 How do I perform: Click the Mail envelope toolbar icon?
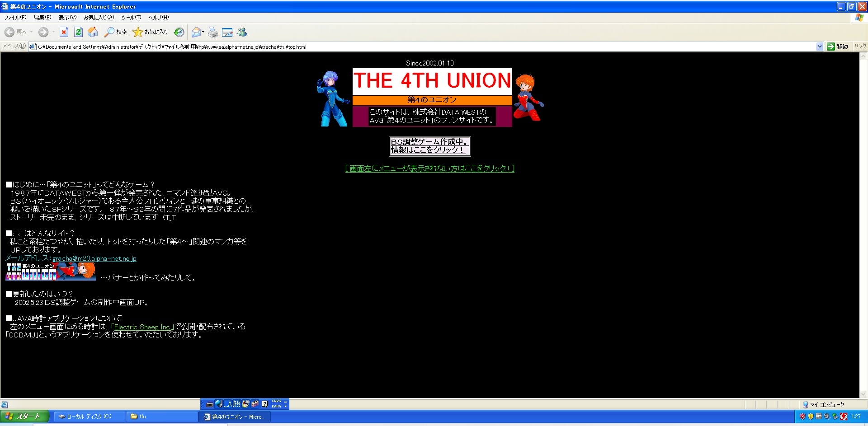196,32
